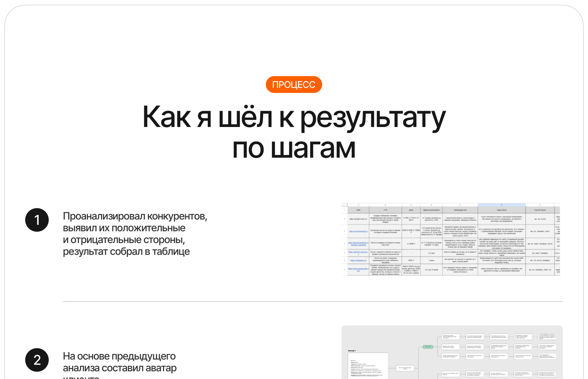
Task: Click the orange ПРОЦЕСС badge
Action: [294, 85]
